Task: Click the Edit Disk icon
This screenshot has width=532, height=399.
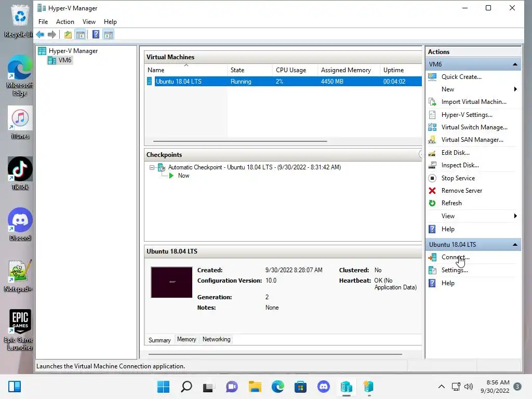Action: (x=432, y=153)
